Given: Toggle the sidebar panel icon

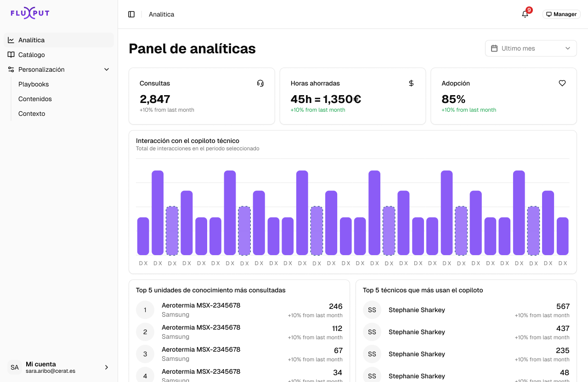Looking at the screenshot, I should point(131,14).
